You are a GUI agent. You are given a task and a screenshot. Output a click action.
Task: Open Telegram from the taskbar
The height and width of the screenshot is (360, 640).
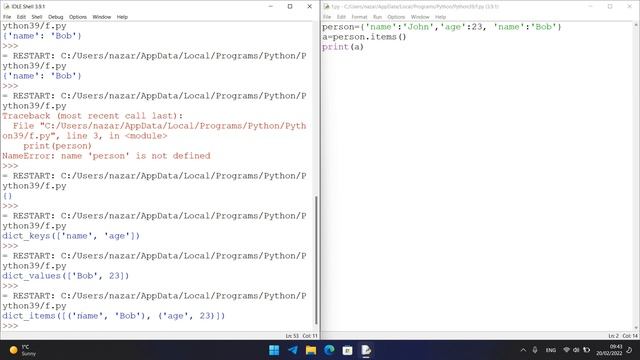pyautogui.click(x=292, y=350)
